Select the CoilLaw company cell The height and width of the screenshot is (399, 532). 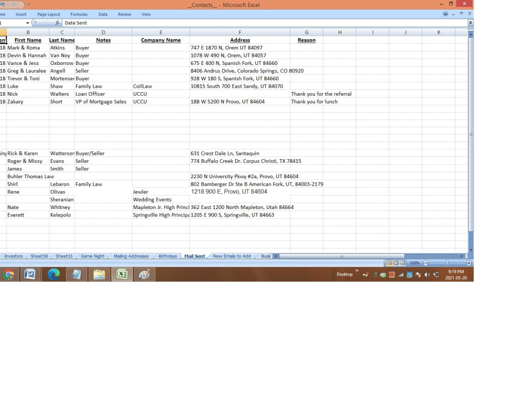161,87
